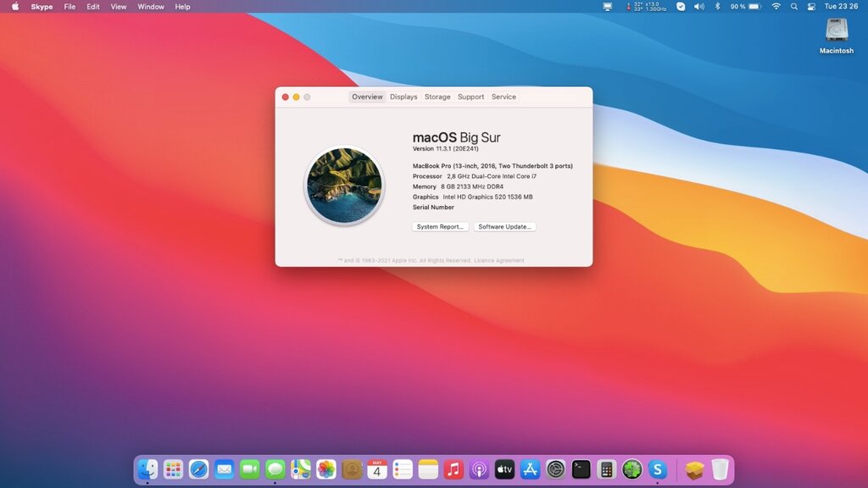Image resolution: width=868 pixels, height=488 pixels.
Task: Open Launchpad from the Dock
Action: (173, 469)
